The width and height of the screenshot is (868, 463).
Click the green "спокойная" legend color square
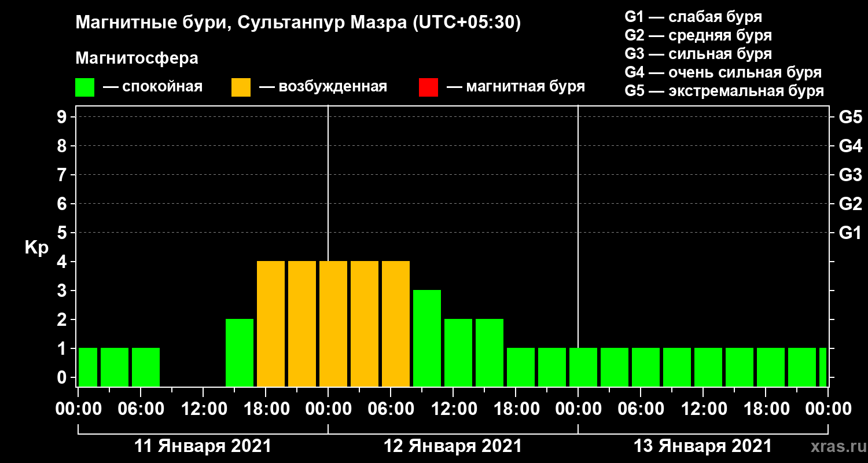tap(84, 87)
